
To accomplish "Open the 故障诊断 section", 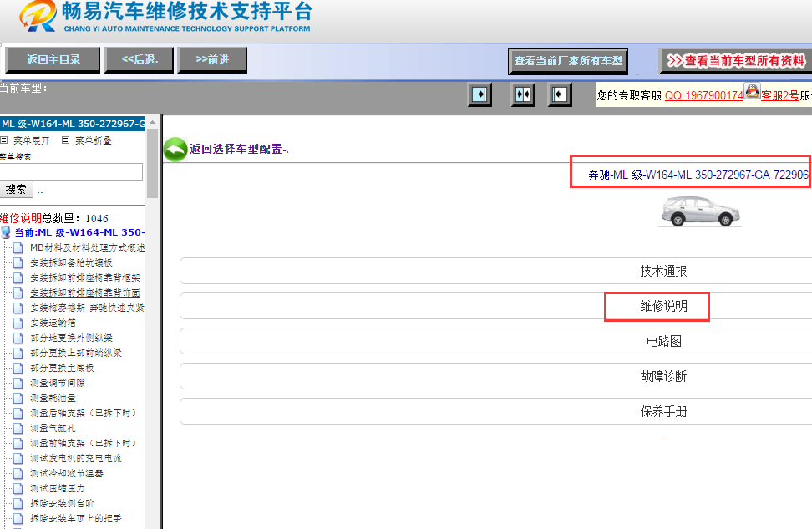I will click(663, 376).
